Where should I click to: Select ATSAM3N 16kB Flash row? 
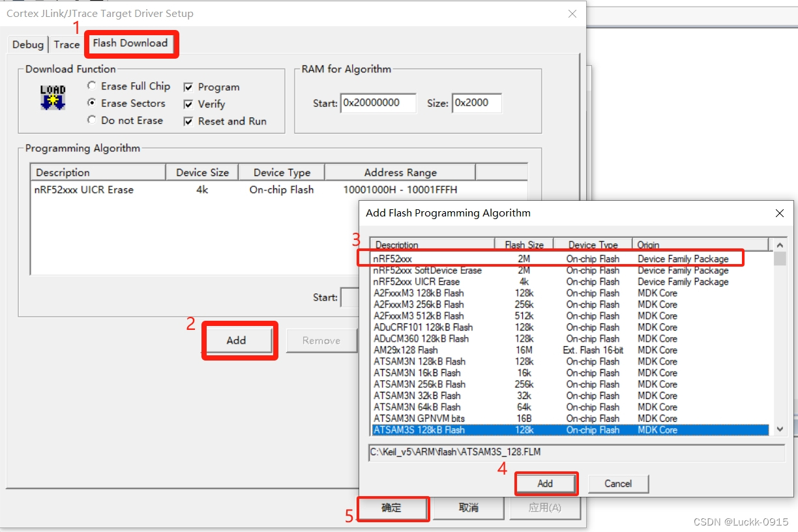pyautogui.click(x=571, y=373)
